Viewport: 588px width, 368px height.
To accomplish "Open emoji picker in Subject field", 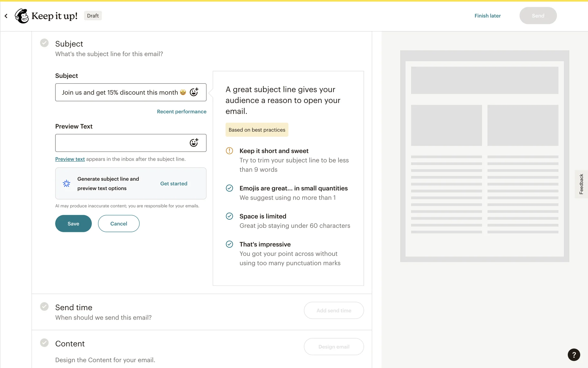I will [194, 92].
